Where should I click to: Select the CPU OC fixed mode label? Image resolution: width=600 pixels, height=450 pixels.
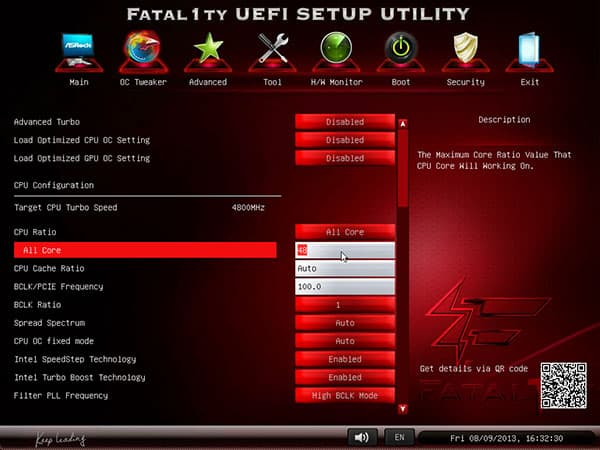[54, 341]
